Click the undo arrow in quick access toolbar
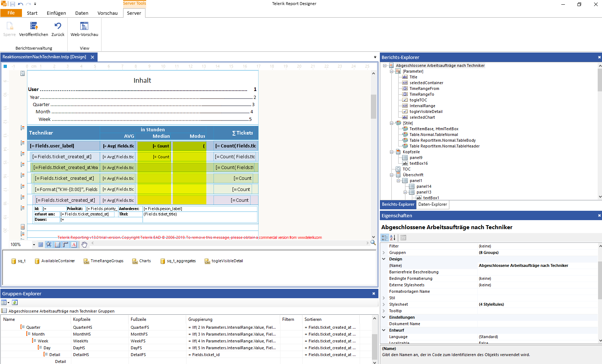Screen dimensions: 602x364 click(x=21, y=4)
